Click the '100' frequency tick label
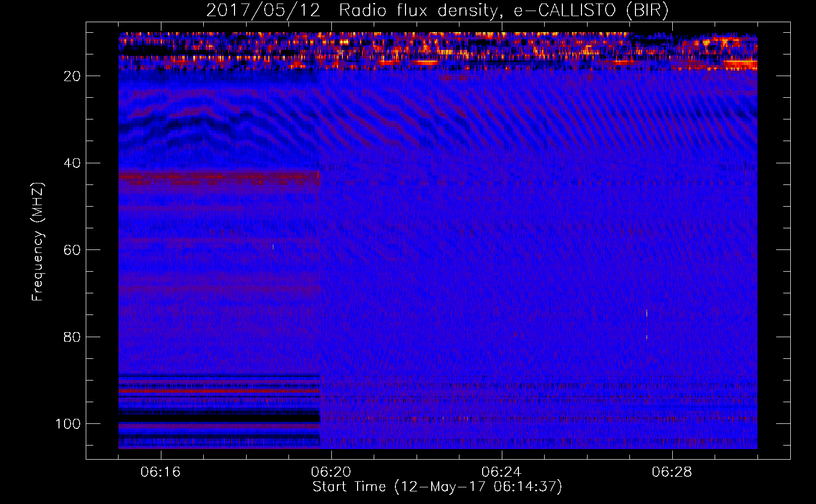This screenshot has height=504, width=816. (x=68, y=424)
